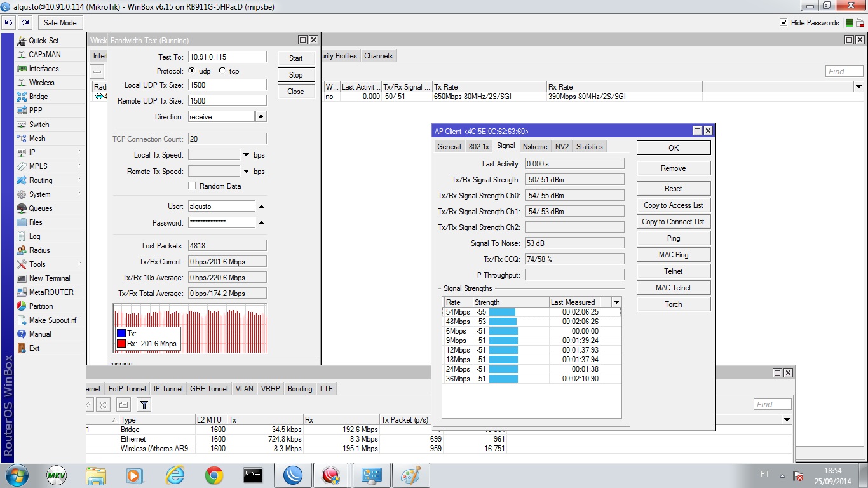Image resolution: width=868 pixels, height=488 pixels.
Task: Open the Log section in sidebar
Action: (34, 236)
